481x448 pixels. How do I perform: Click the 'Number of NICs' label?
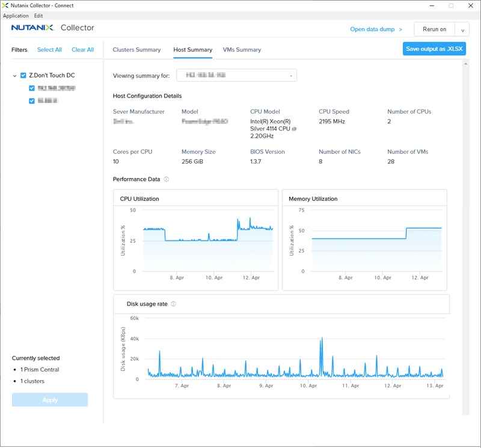point(340,152)
